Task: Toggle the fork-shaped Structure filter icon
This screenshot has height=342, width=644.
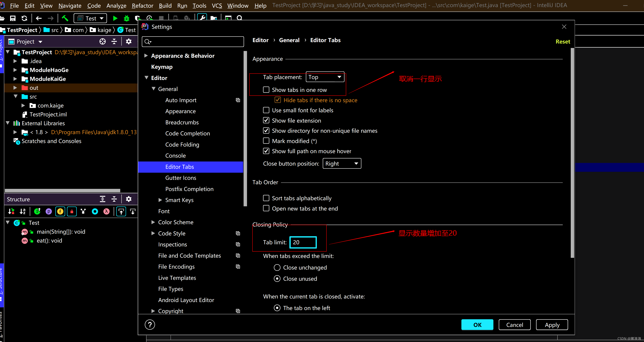Action: [83, 211]
